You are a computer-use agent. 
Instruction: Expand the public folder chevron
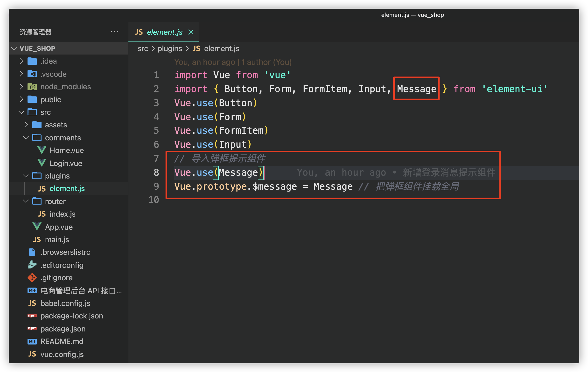click(21, 99)
